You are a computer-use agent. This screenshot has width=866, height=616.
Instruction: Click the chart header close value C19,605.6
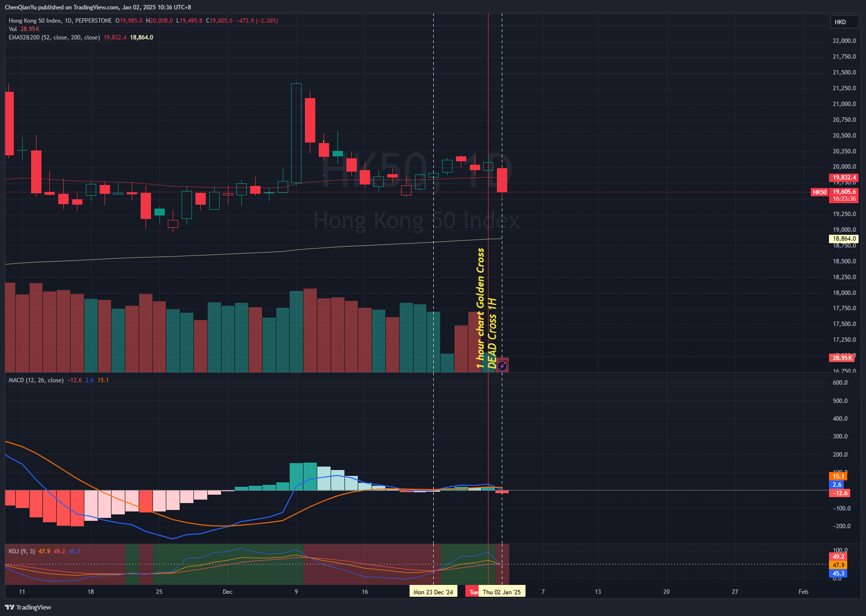(x=219, y=21)
